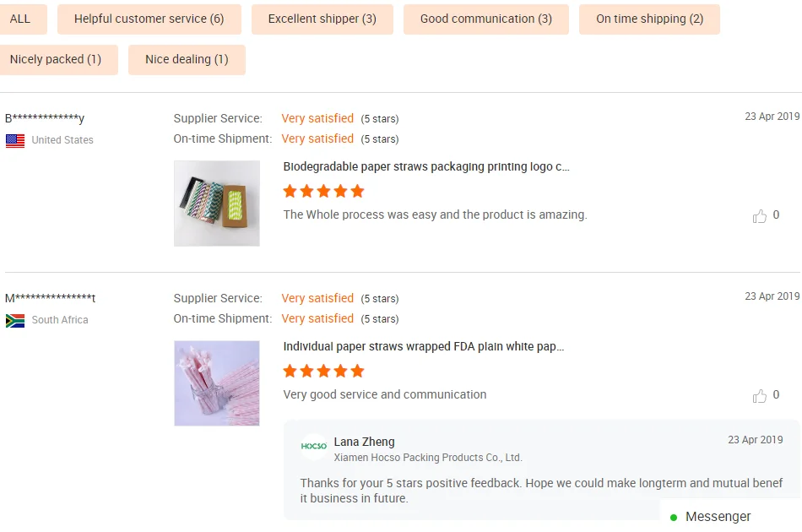The height and width of the screenshot is (532, 802).
Task: Open the colorful striped straws thumbnail
Action: (217, 204)
